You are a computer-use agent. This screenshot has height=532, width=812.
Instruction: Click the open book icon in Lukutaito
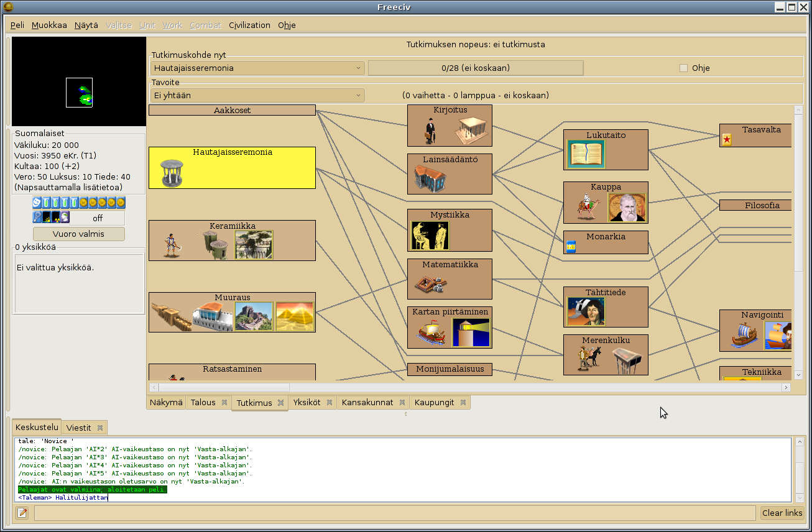point(586,154)
